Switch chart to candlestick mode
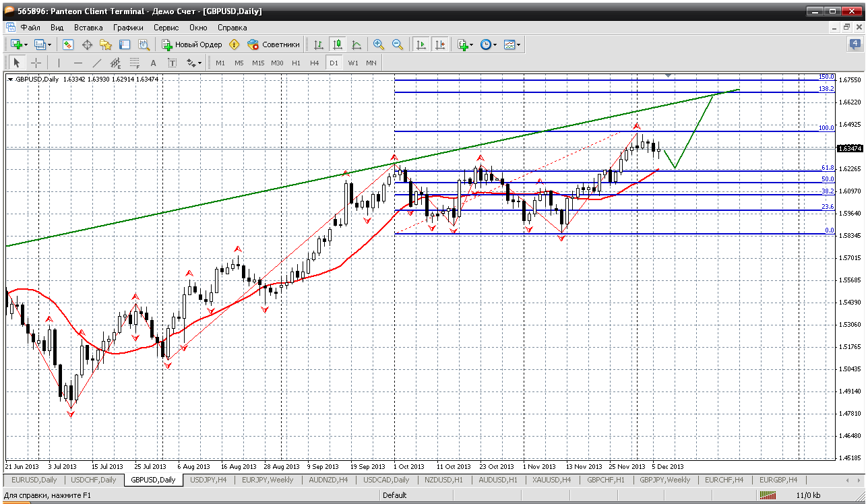This screenshot has width=868, height=504. pyautogui.click(x=337, y=44)
